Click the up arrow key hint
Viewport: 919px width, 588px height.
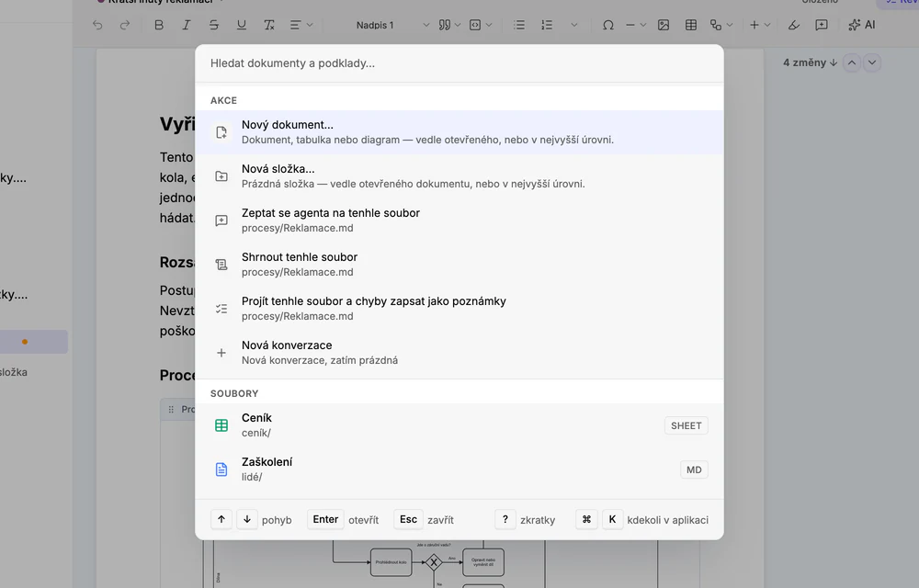coord(221,519)
